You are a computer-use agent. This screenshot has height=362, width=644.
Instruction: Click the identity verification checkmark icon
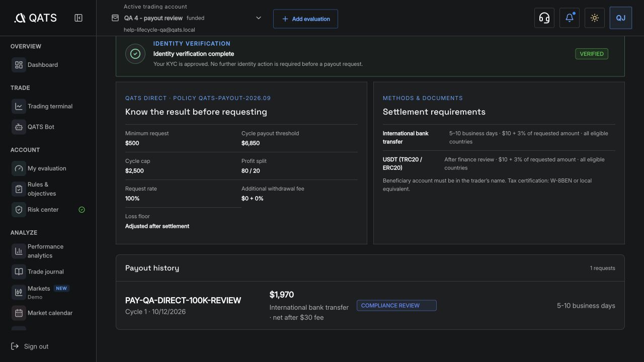coord(135,54)
